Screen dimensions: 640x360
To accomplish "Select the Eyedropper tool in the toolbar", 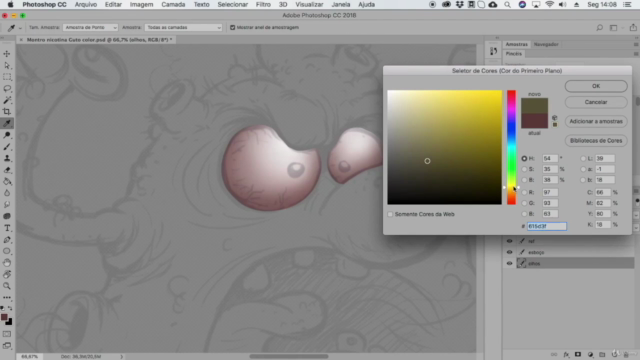I will (x=7, y=123).
